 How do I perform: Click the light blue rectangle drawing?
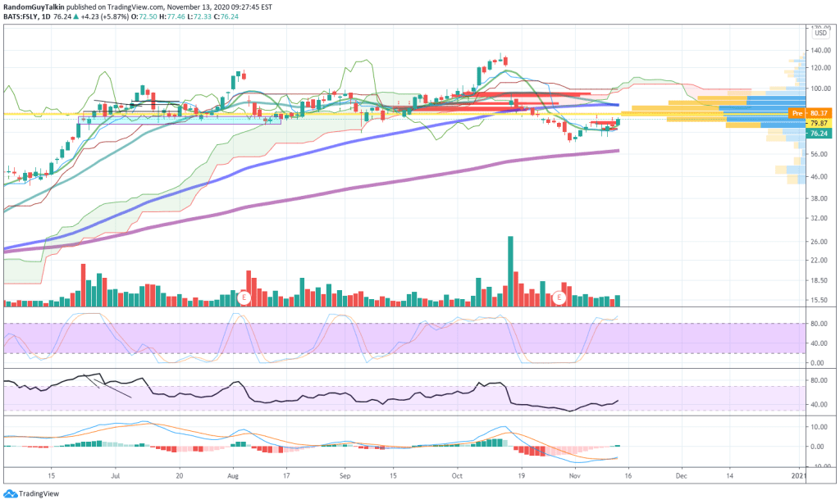pyautogui.click(x=179, y=120)
